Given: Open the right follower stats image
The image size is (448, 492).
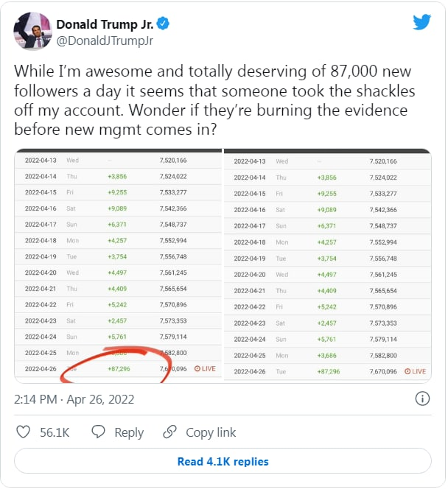Looking at the screenshot, I should tap(328, 265).
